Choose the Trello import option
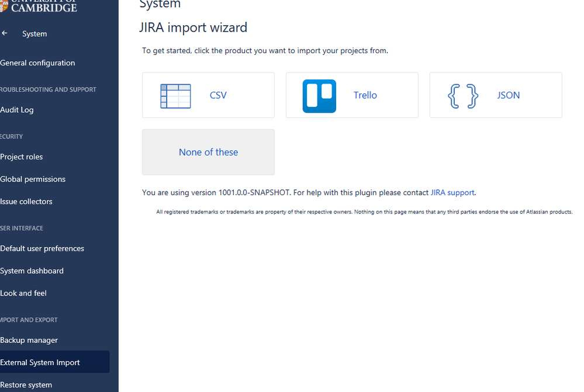The width and height of the screenshot is (584, 392). point(352,95)
